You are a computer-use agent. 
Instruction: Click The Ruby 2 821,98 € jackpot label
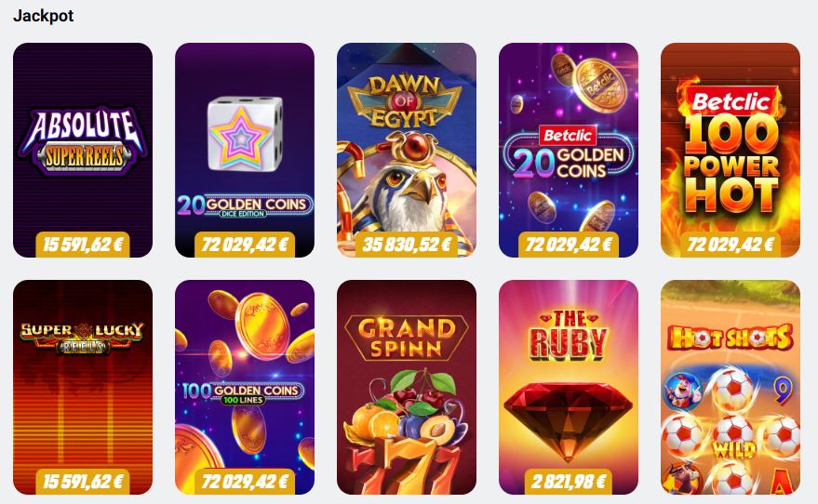tap(569, 482)
